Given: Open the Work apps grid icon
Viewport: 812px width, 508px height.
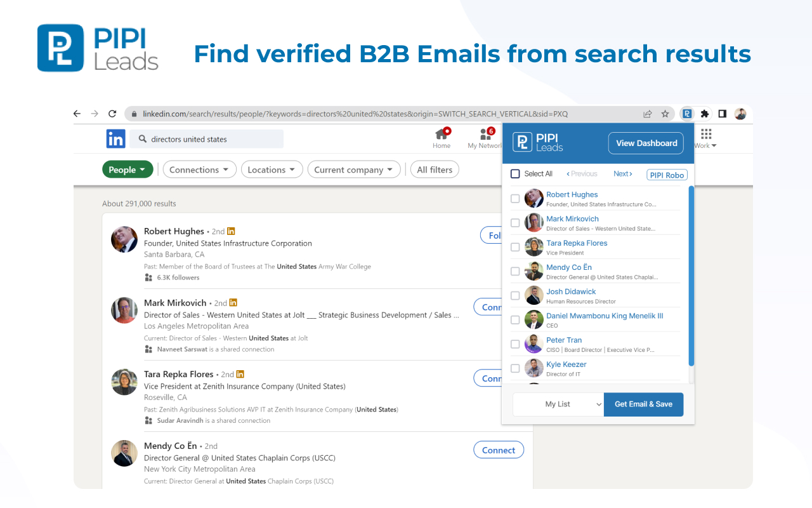Looking at the screenshot, I should pos(705,134).
